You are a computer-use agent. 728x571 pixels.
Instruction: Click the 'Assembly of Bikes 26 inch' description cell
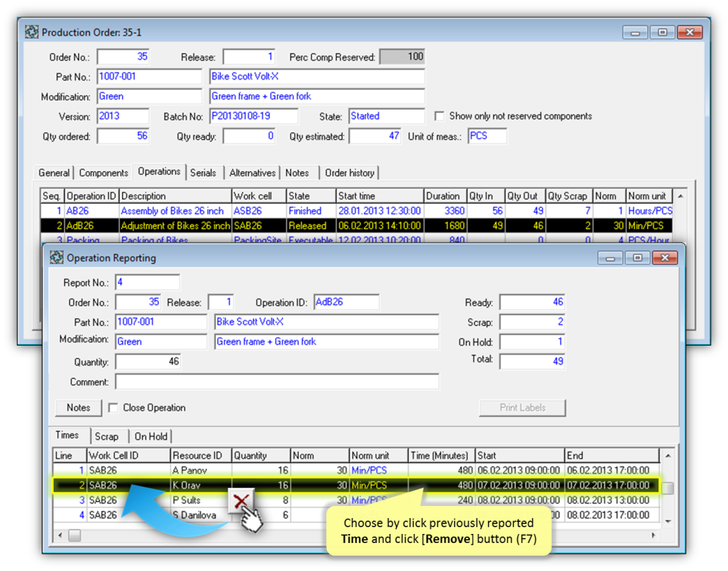[175, 210]
